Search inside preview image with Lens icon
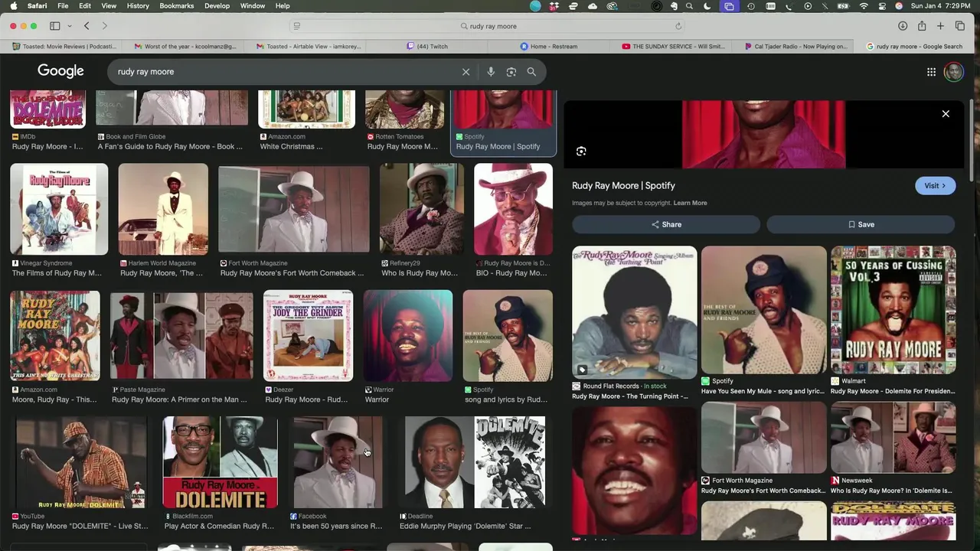The image size is (980, 551). pos(581,152)
